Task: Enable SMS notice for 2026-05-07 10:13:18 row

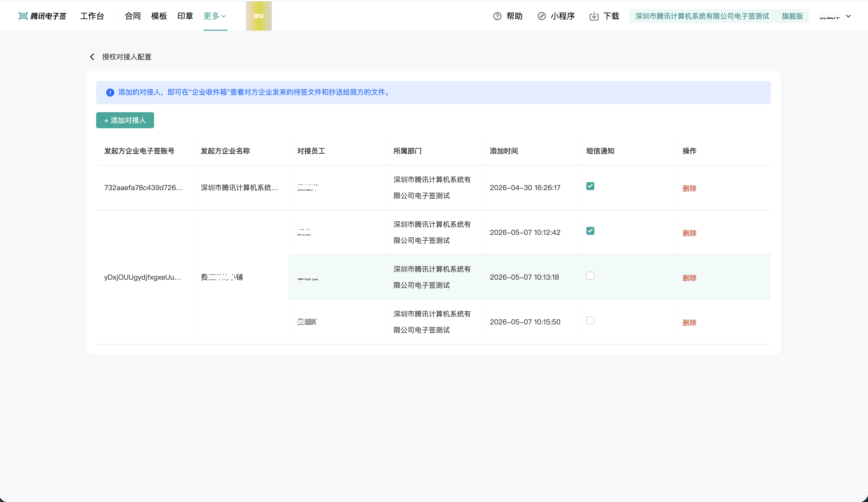Action: [590, 276]
